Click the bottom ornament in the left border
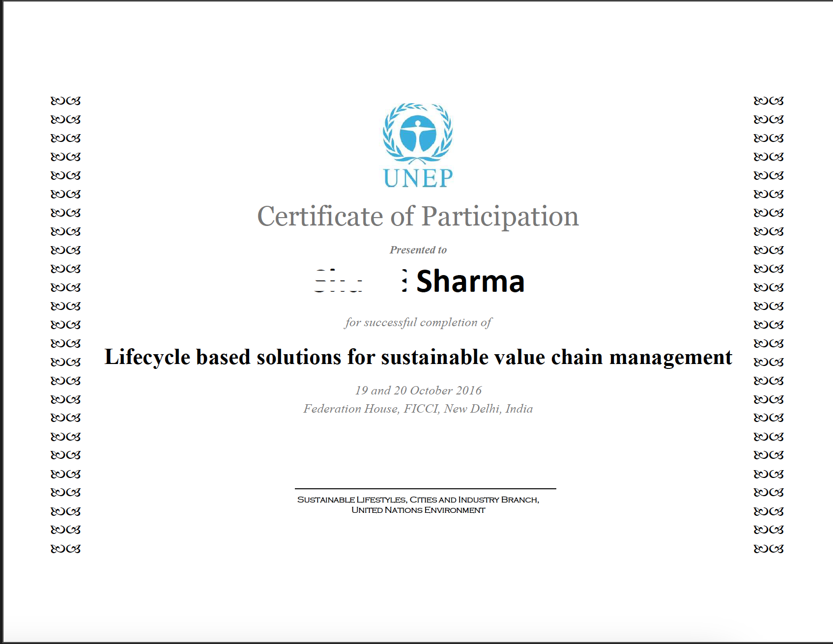833x644 pixels. [x=65, y=549]
